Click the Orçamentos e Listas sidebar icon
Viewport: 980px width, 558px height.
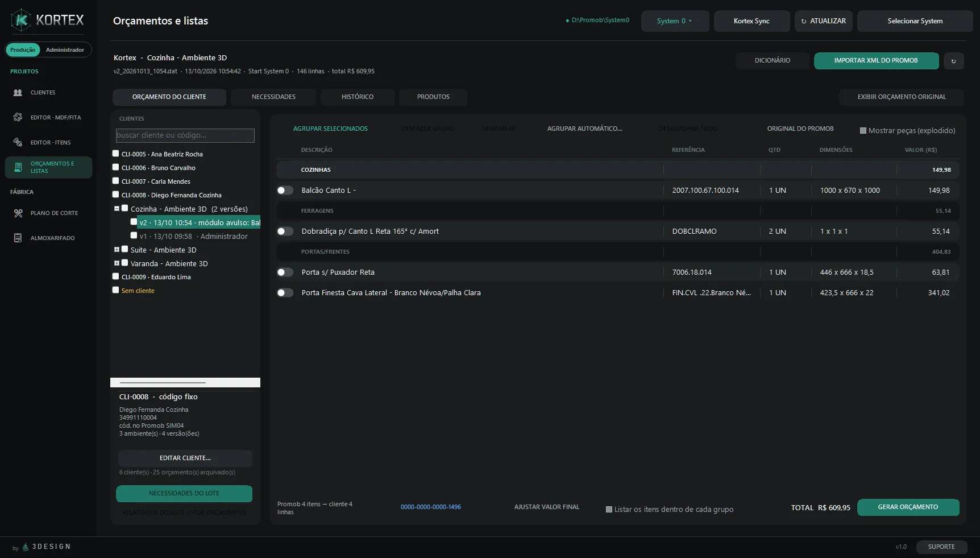18,167
